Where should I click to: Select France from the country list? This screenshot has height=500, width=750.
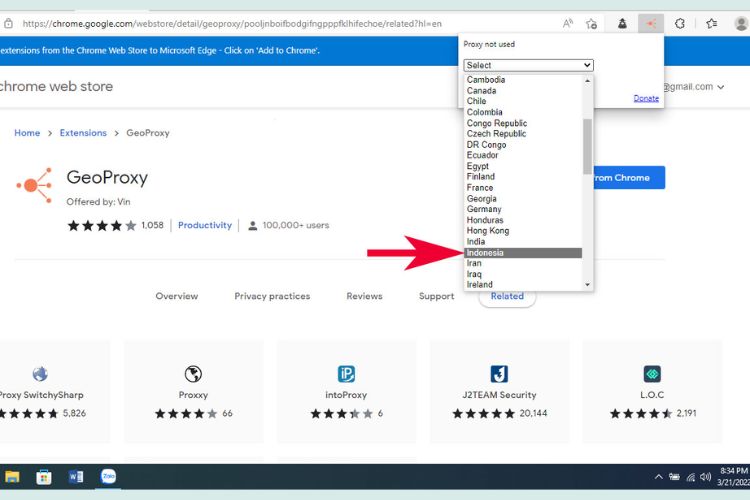[x=523, y=188]
